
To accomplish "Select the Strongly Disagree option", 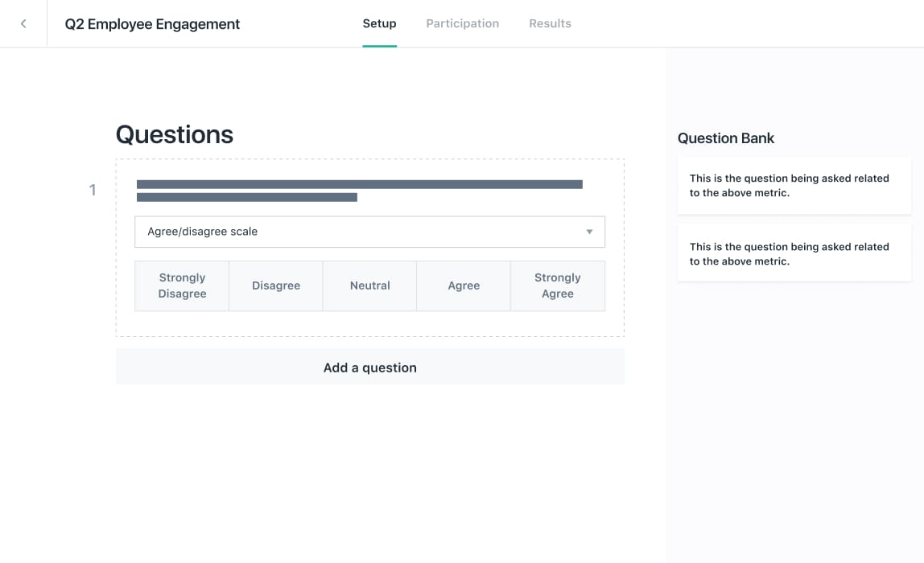I will coord(181,286).
